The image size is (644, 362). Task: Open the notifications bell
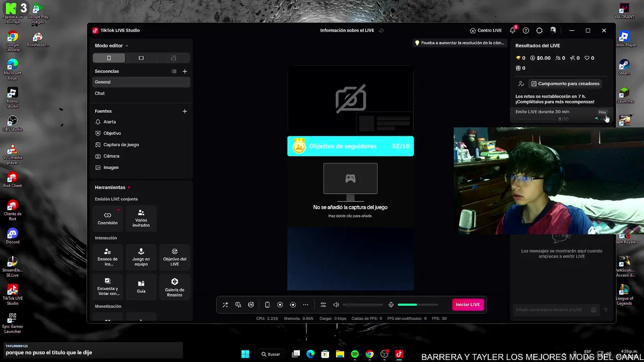513,31
